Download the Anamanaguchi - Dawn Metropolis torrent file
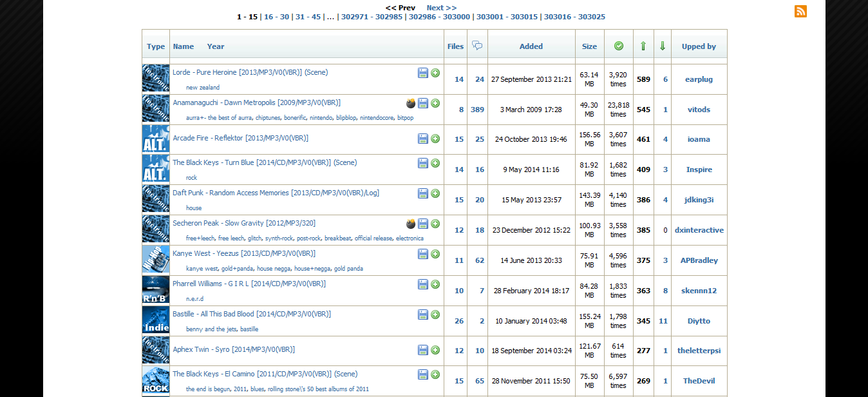The width and height of the screenshot is (868, 397). (423, 103)
